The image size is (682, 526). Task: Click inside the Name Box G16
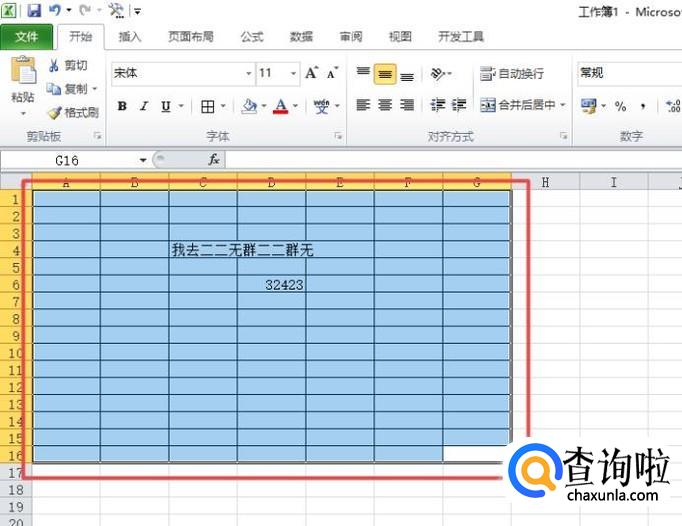[x=67, y=161]
